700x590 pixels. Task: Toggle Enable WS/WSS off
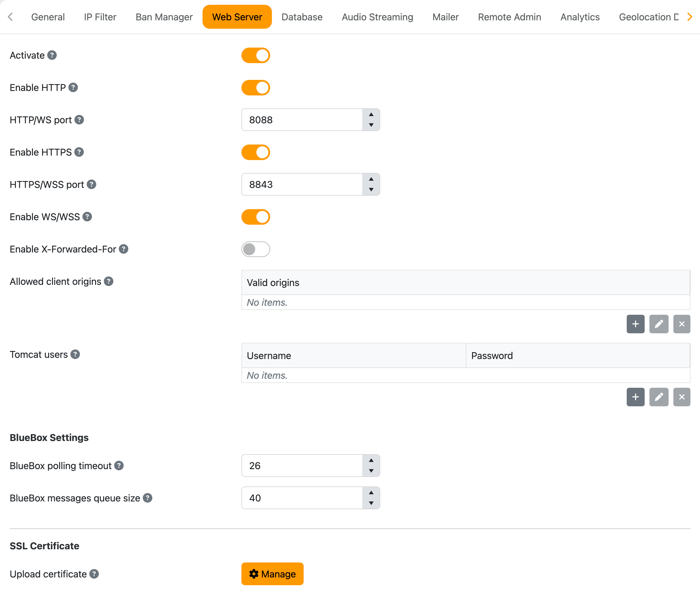tap(255, 217)
